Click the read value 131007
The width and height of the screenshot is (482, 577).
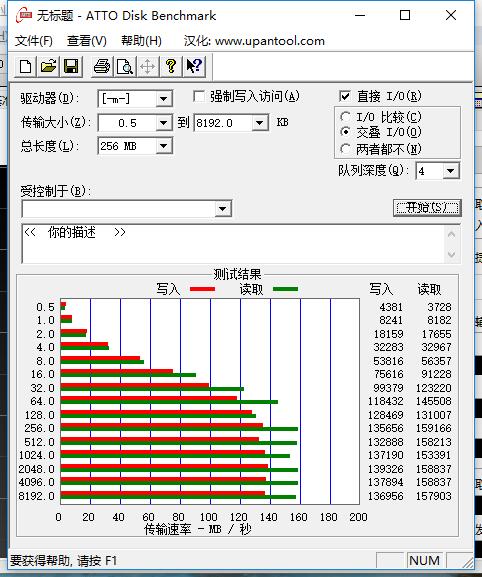(433, 415)
